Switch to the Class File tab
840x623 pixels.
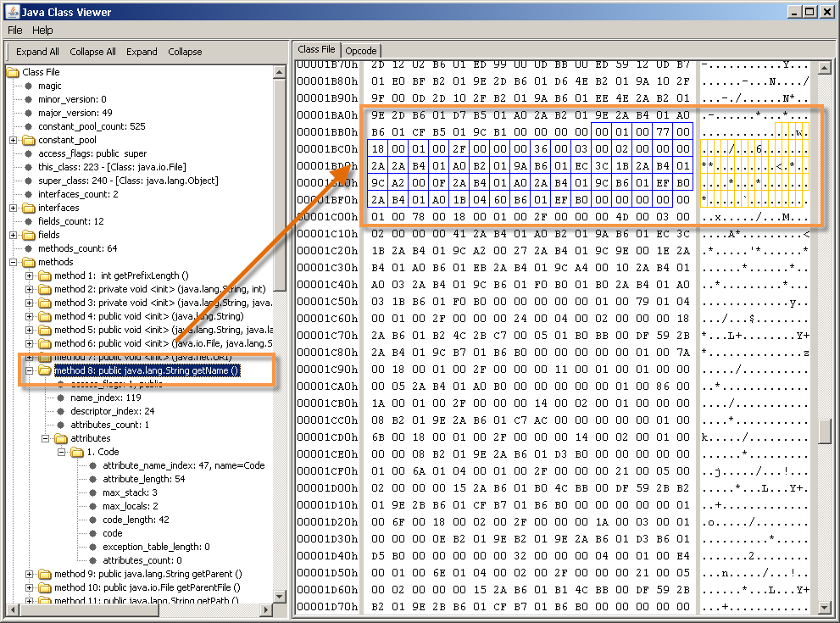pos(317,49)
